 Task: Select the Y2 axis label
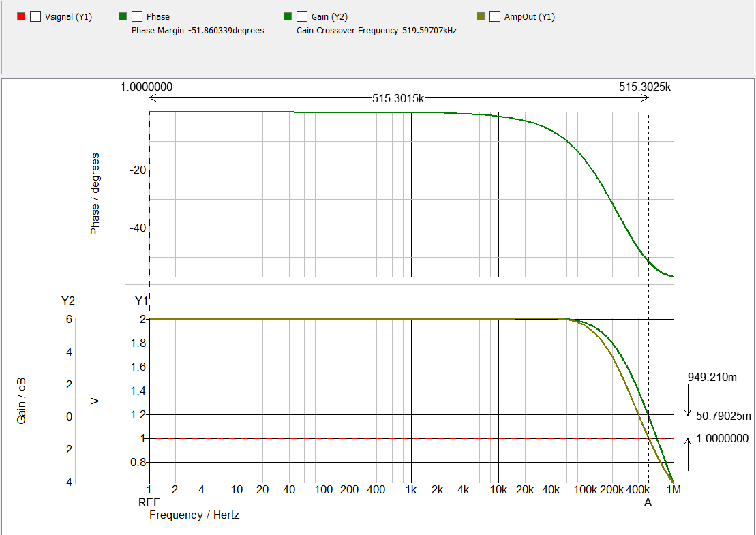point(68,300)
